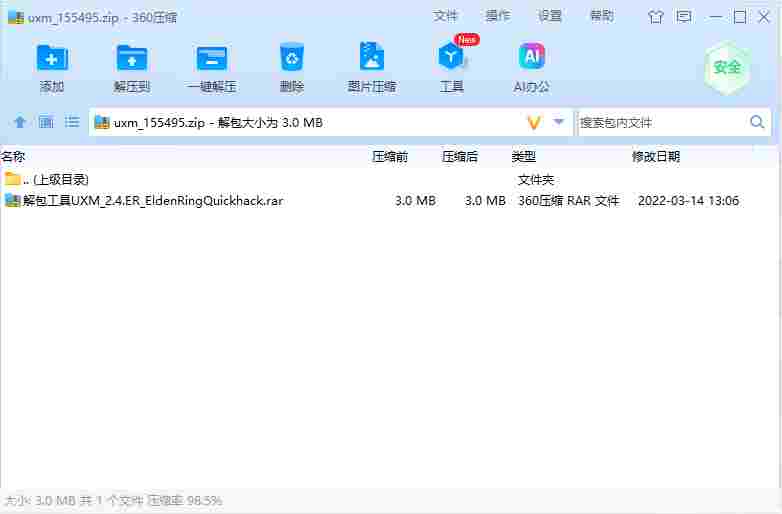The width and height of the screenshot is (782, 514).
Task: Switch to list view mode
Action: [x=72, y=122]
